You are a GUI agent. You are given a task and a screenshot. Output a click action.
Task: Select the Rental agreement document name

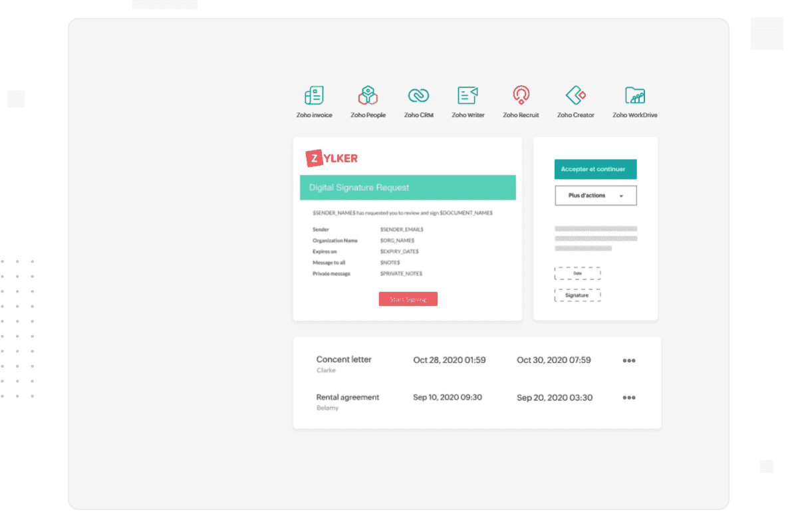pyautogui.click(x=348, y=397)
